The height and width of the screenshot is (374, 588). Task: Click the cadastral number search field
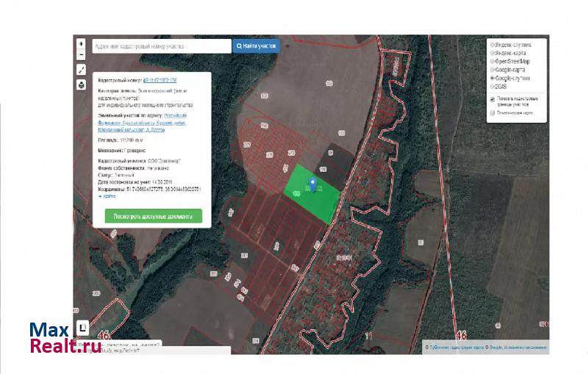pyautogui.click(x=161, y=46)
